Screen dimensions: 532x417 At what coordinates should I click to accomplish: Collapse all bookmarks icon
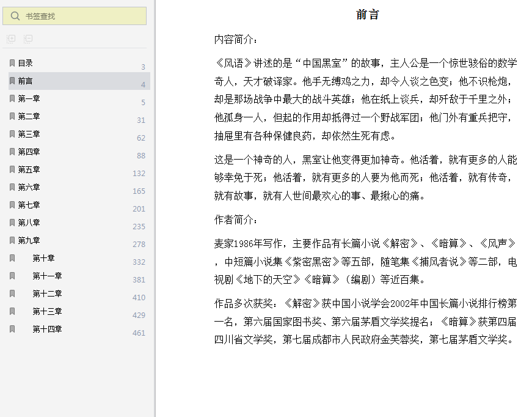click(x=28, y=39)
